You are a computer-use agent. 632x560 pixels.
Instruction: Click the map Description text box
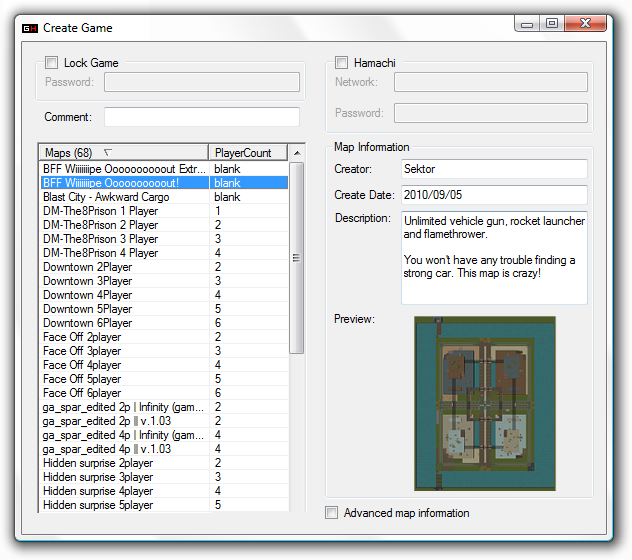click(x=494, y=257)
